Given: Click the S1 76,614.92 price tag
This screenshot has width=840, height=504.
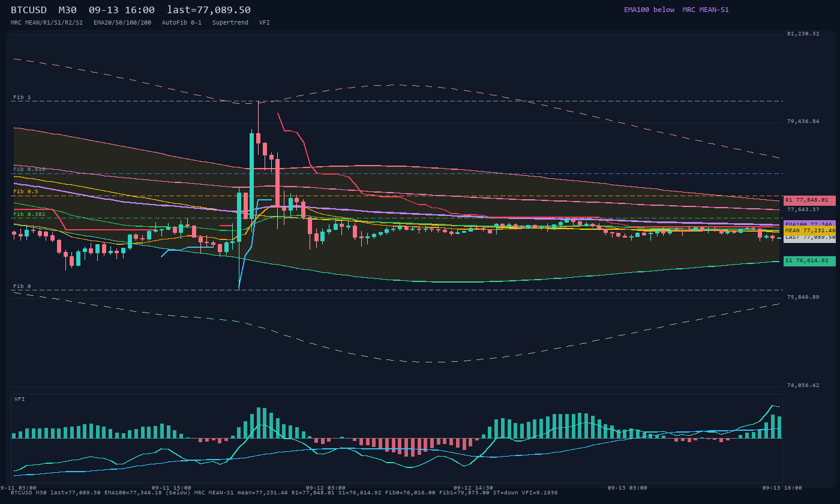Looking at the screenshot, I should point(809,261).
